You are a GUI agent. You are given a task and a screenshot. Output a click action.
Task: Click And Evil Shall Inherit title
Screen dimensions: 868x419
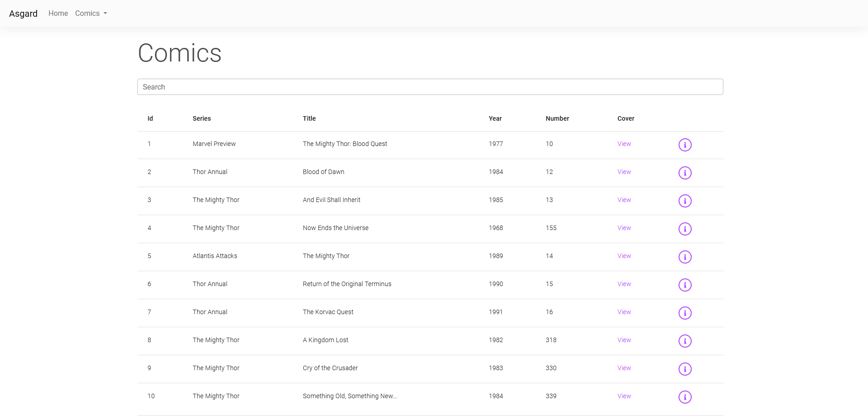pyautogui.click(x=331, y=200)
